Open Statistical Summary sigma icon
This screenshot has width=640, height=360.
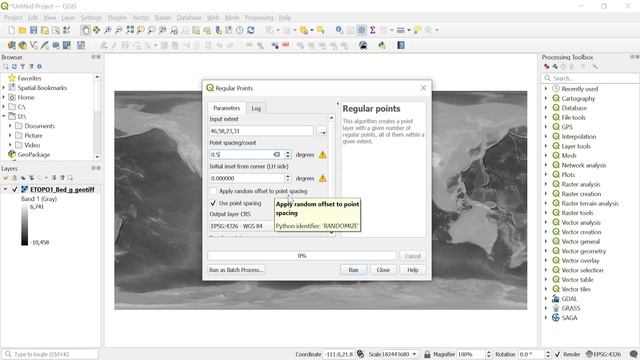pos(373,30)
